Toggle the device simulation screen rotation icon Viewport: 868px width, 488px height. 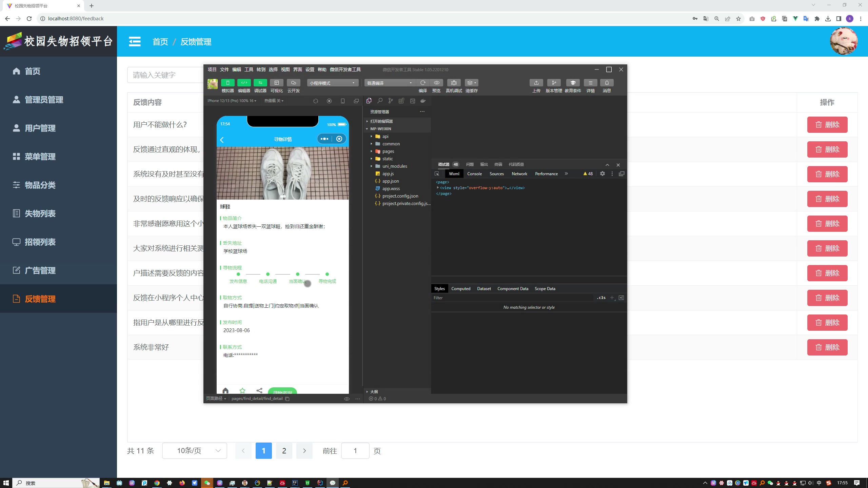point(316,101)
